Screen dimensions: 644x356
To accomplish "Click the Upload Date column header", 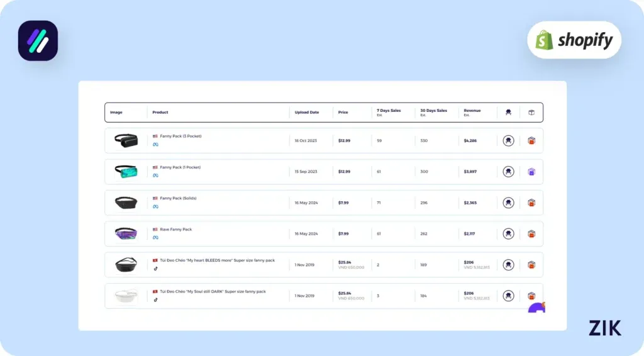I will click(307, 113).
